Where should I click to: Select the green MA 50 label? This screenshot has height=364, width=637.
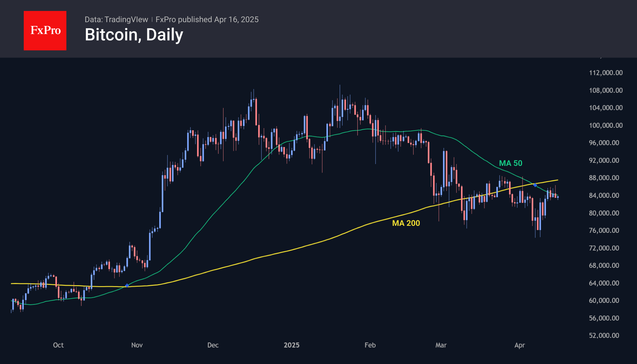(x=510, y=163)
